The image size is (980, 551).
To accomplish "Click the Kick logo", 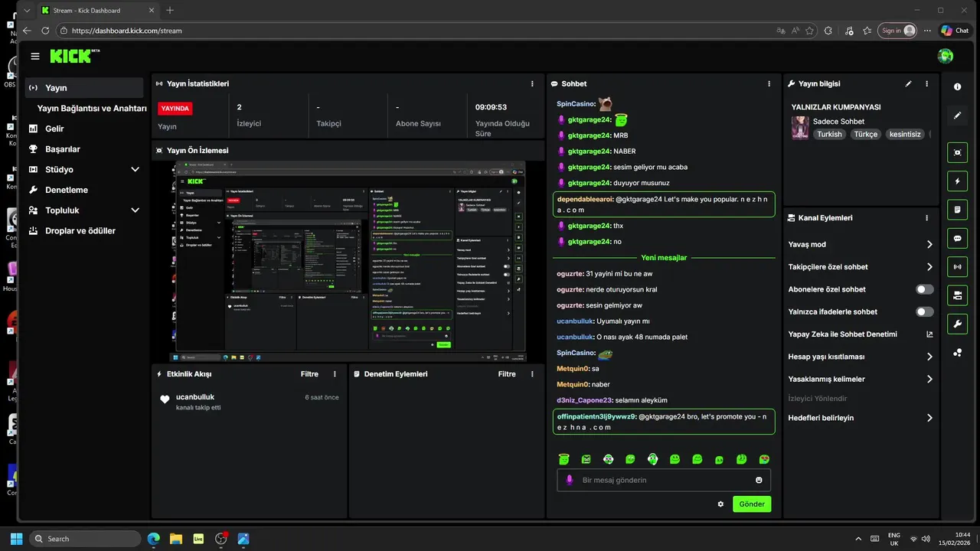I will point(74,56).
